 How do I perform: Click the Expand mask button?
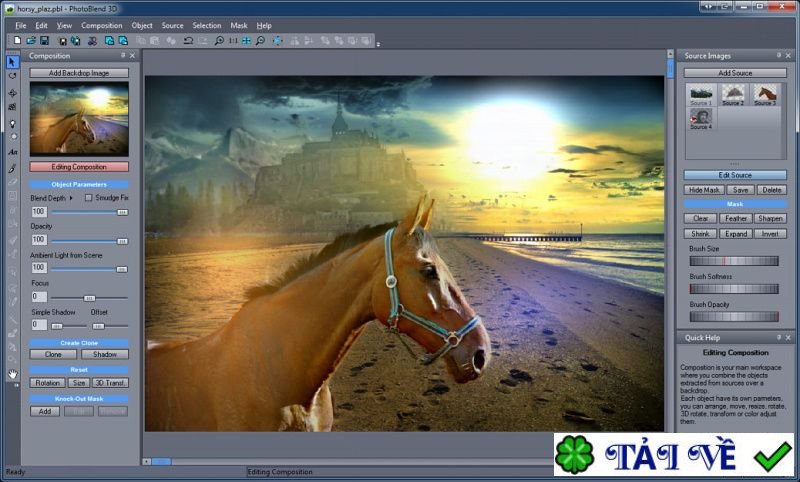[736, 234]
